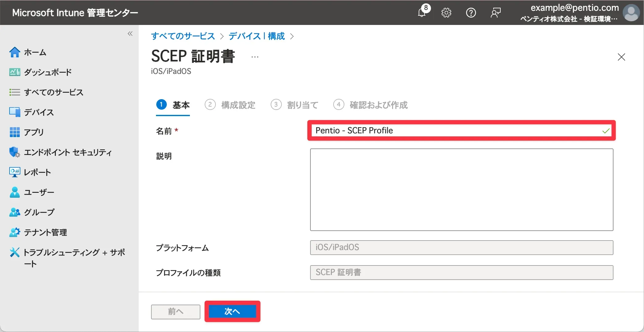Open the ellipsis menu beside SCEP 証明書
This screenshot has width=644, height=332.
[255, 57]
